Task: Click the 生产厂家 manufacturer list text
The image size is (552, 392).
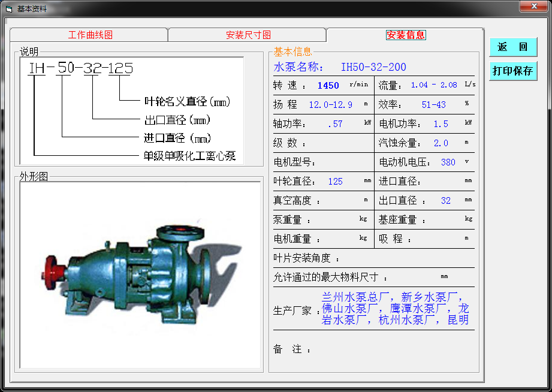Action: pos(395,309)
